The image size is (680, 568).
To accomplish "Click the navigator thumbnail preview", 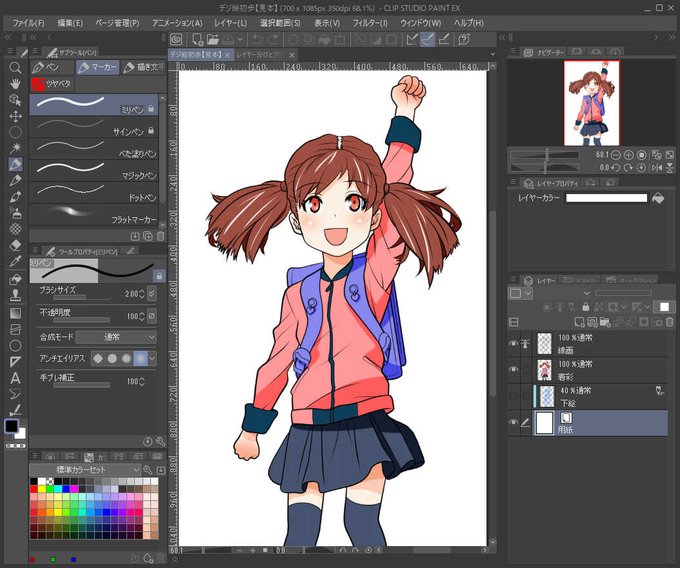I will tap(592, 103).
